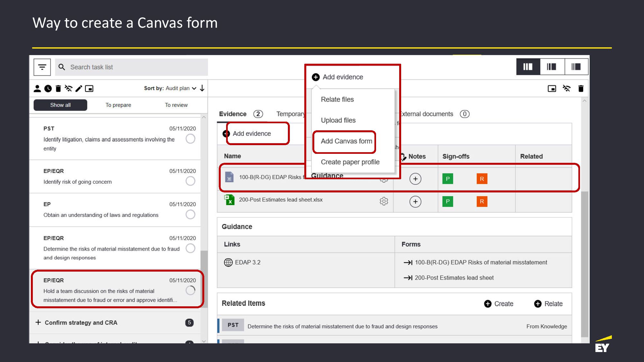This screenshot has width=644, height=362.
Task: Click the detail pane vertical scrollbar
Action: click(x=584, y=264)
